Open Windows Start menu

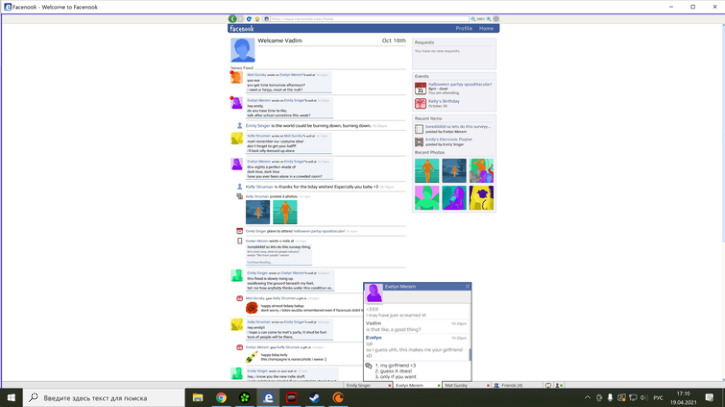[x=11, y=398]
